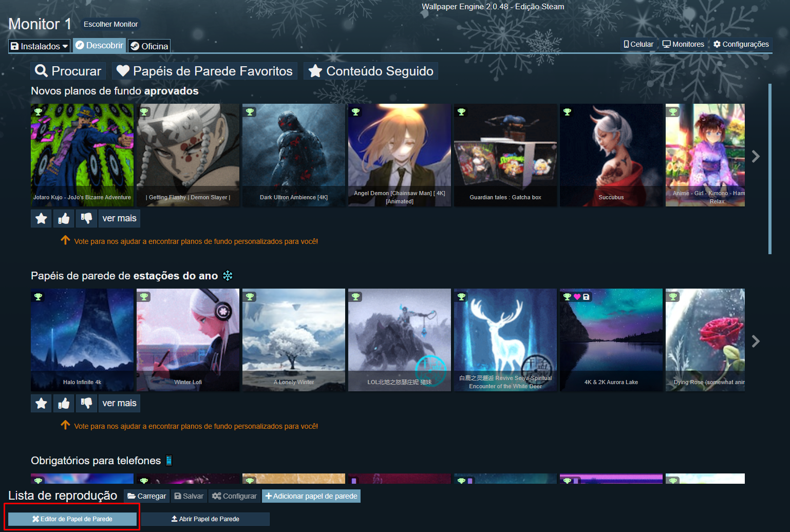This screenshot has height=532, width=790.
Task: Star the seasonal wallpapers section
Action: coord(41,404)
